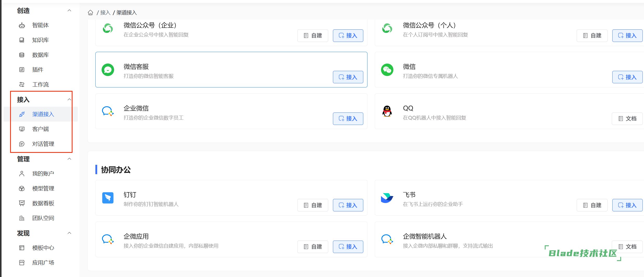Click the 企业微信 logo icon
The height and width of the screenshot is (277, 644).
click(x=108, y=111)
